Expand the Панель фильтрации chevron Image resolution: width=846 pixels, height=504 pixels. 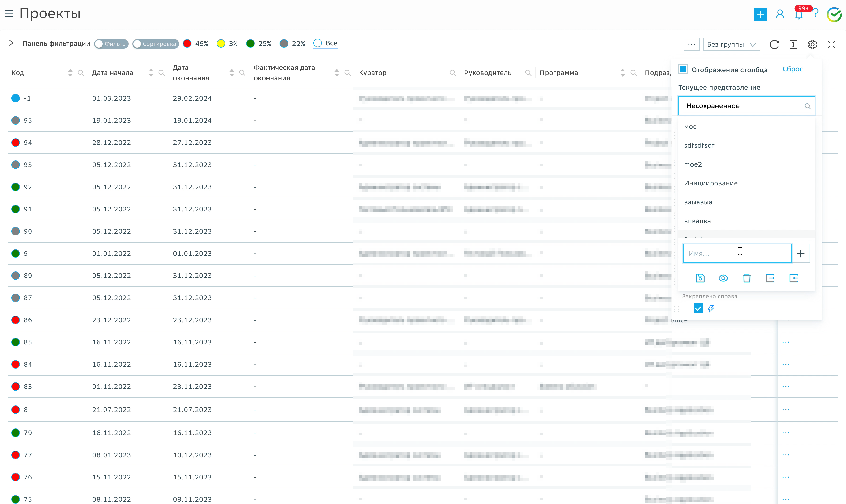[x=11, y=43]
